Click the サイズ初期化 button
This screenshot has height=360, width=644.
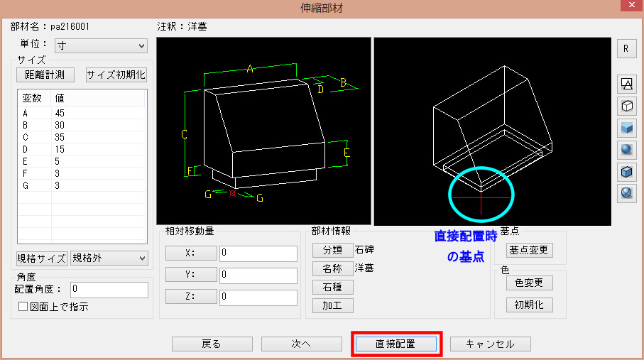click(x=116, y=75)
